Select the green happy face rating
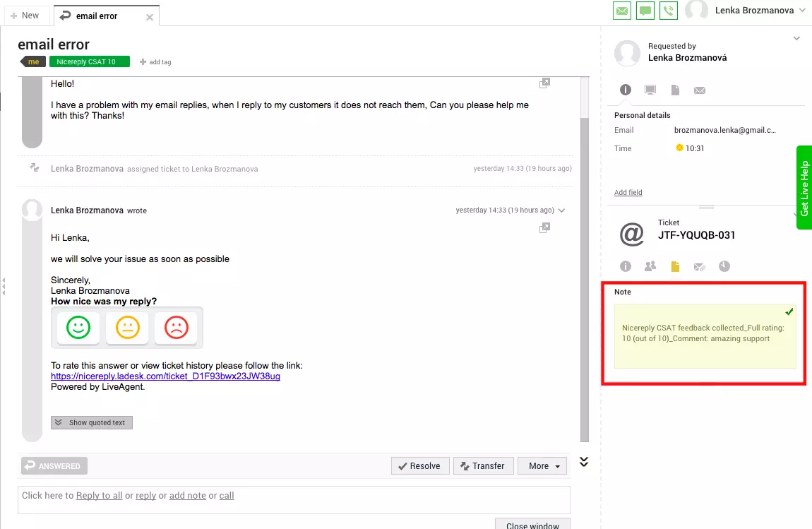 coord(77,327)
